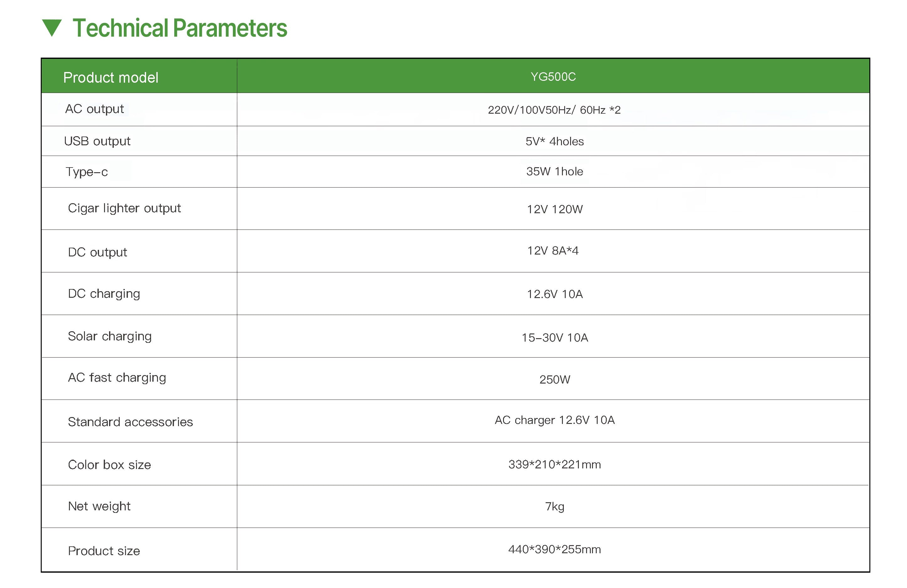Image resolution: width=907 pixels, height=588 pixels.
Task: Select the USB output label
Action: point(97,141)
